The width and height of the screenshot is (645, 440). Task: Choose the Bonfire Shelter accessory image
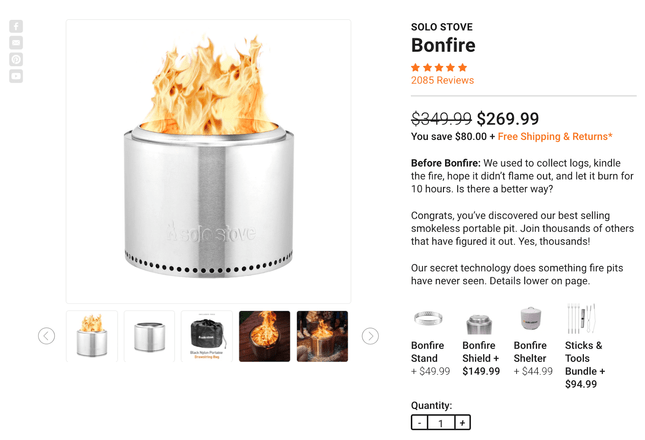(531, 319)
